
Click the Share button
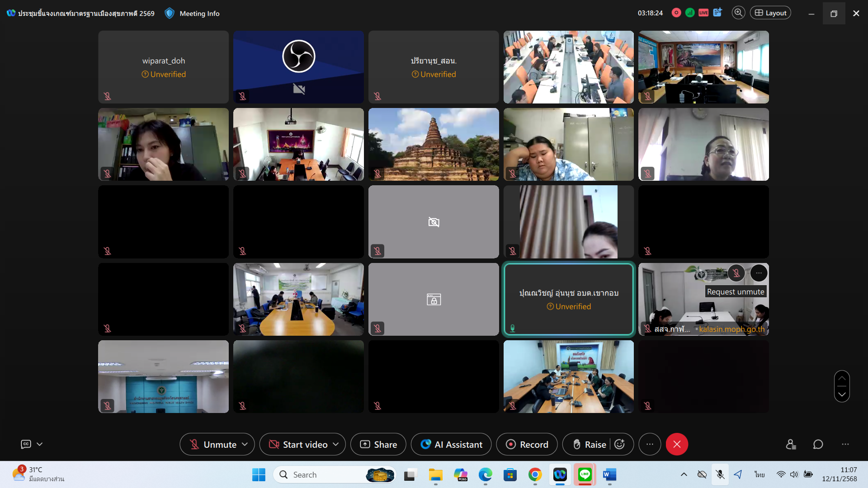378,445
